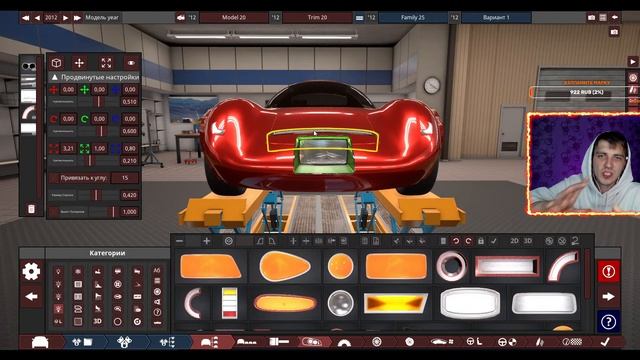The height and width of the screenshot is (360, 640).
Task: Pick the scale expand tool
Action: click(x=106, y=63)
